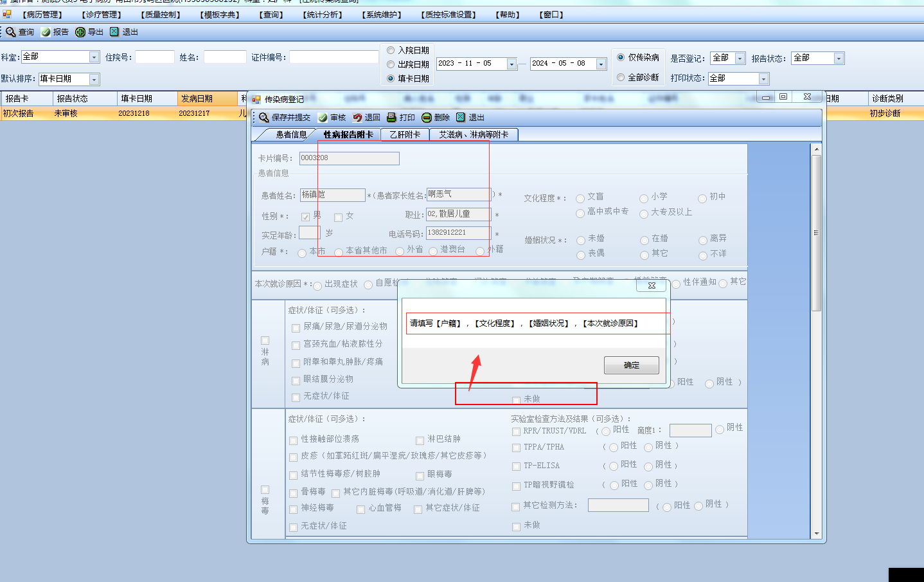This screenshot has width=924, height=582.
Task: Select the 初次报告 row cell
Action: [26, 113]
